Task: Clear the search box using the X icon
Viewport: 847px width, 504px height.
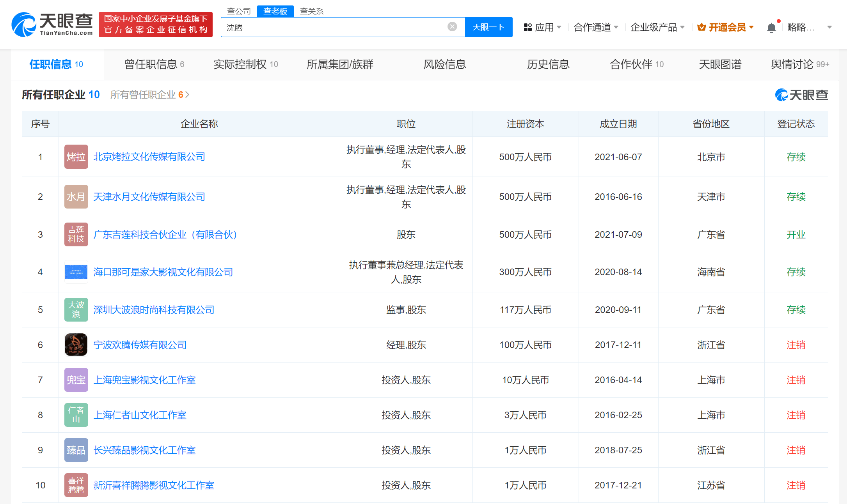Action: pos(452,26)
